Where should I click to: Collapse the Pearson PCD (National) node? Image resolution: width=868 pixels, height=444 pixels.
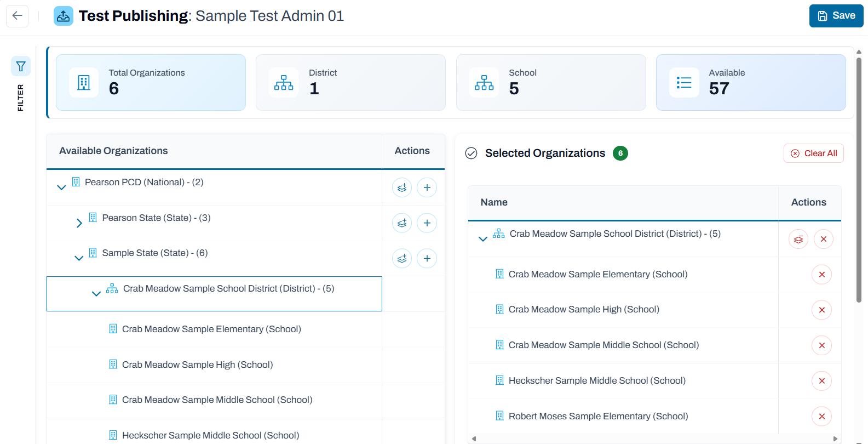pyautogui.click(x=61, y=187)
